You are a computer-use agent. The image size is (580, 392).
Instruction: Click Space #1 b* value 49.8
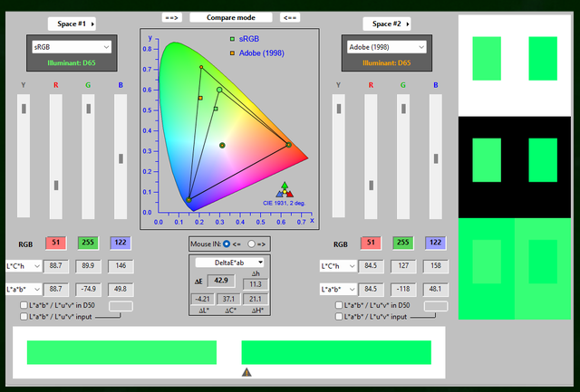[121, 290]
